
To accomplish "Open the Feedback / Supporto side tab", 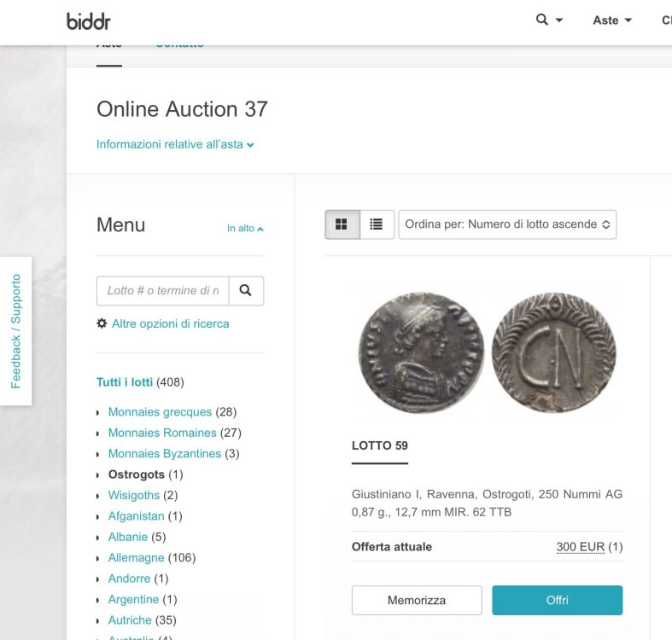I will tap(15, 331).
